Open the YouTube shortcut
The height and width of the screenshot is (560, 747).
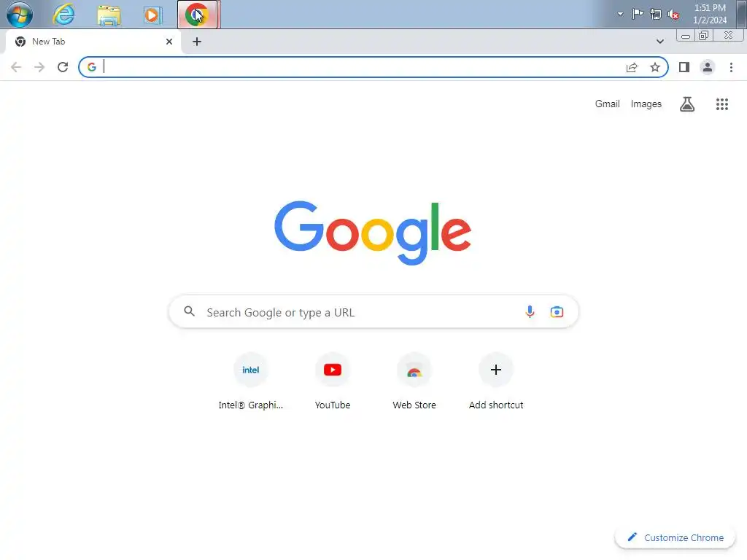[333, 382]
